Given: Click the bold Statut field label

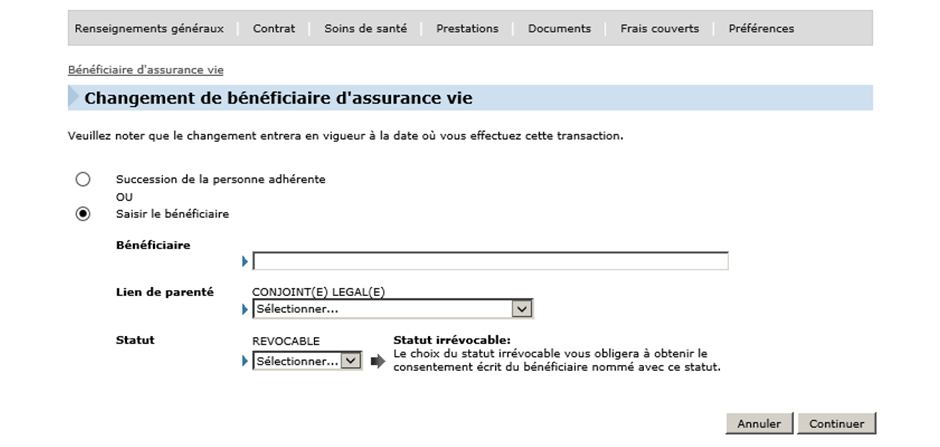Looking at the screenshot, I should pos(135,340).
